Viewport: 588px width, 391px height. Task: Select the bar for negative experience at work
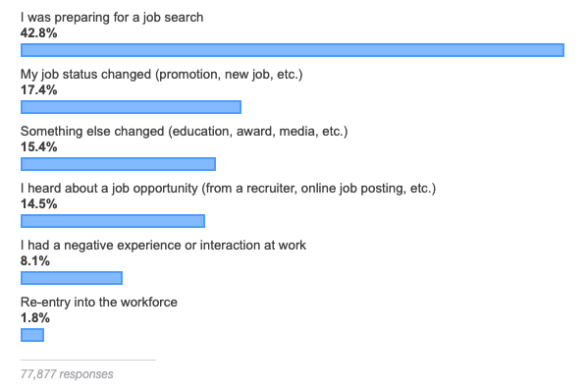coord(72,278)
